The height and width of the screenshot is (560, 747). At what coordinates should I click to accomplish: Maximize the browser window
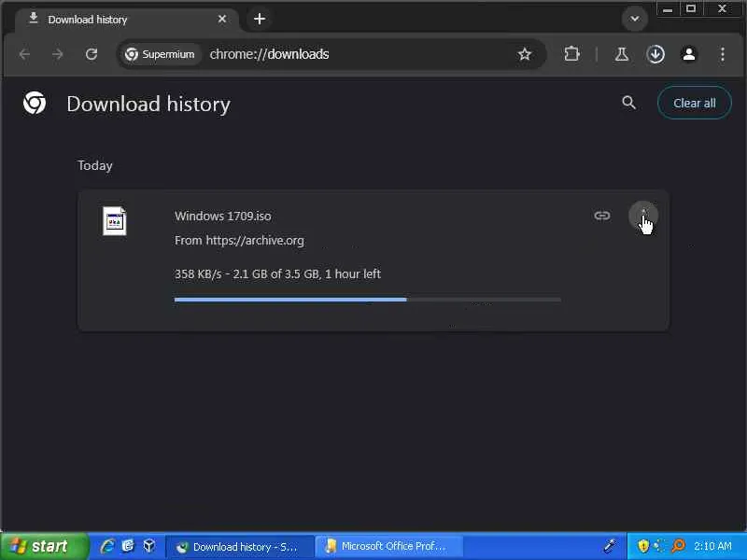click(x=691, y=9)
